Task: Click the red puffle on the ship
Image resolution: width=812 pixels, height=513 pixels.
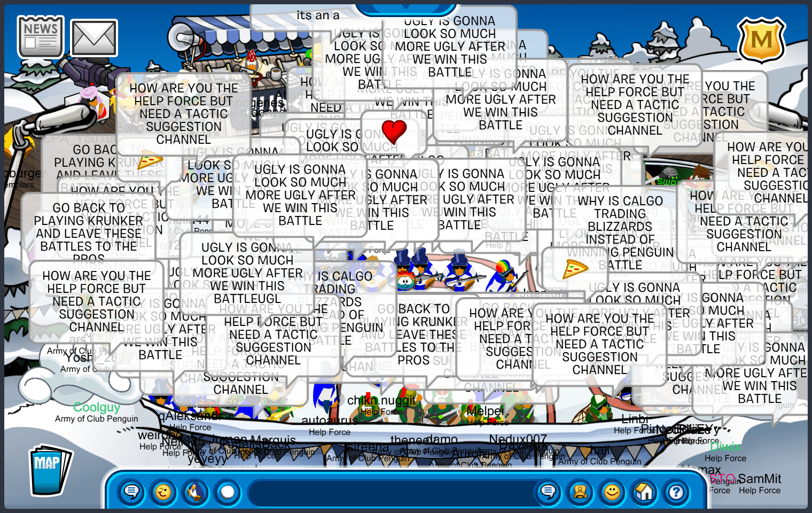Action: click(x=407, y=279)
